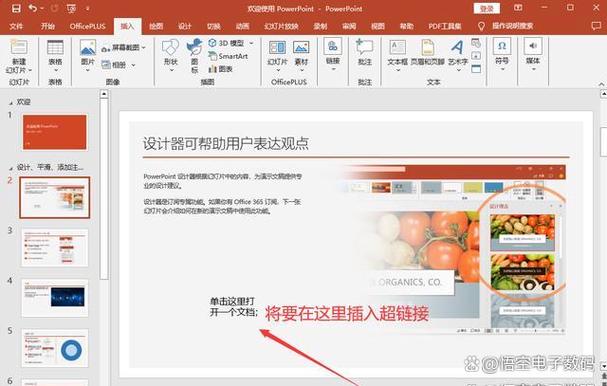Redo the action in the title bar
Image resolution: width=607 pixels, height=386 pixels.
[x=54, y=8]
